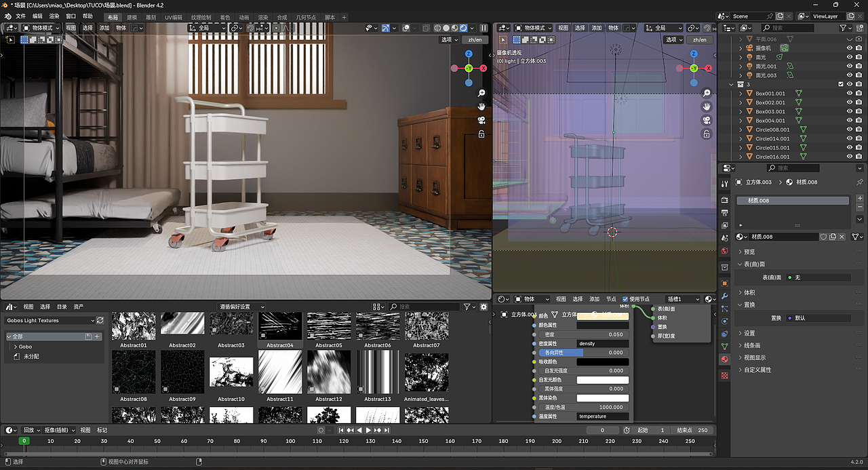Click the pin icon in Properties editor
The image size is (868, 470).
point(860,182)
